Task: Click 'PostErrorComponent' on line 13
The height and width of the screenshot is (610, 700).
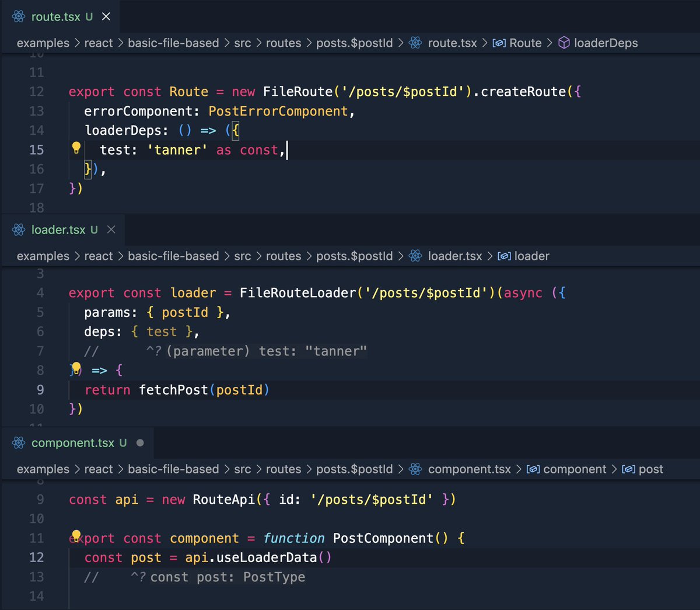Action: (x=278, y=111)
